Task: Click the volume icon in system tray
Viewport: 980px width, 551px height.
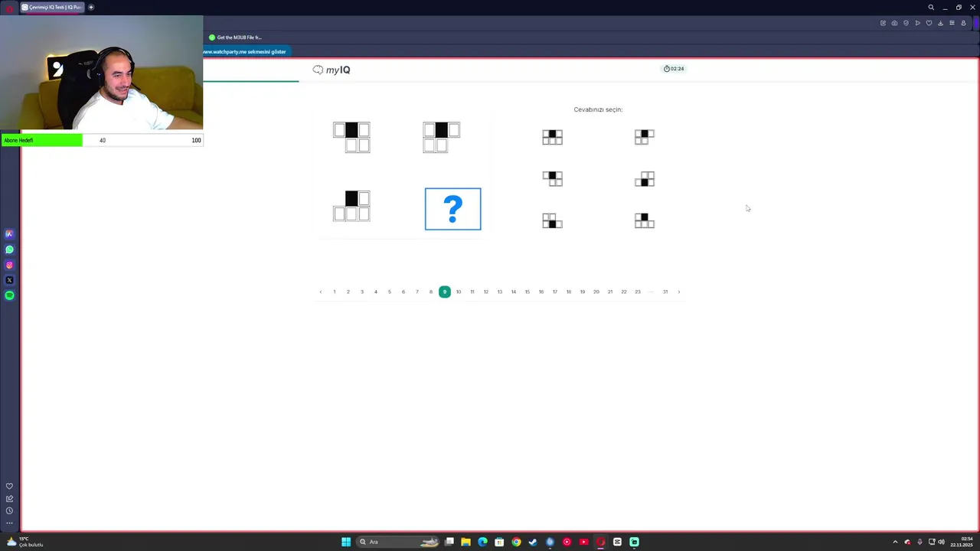Action: [942, 542]
